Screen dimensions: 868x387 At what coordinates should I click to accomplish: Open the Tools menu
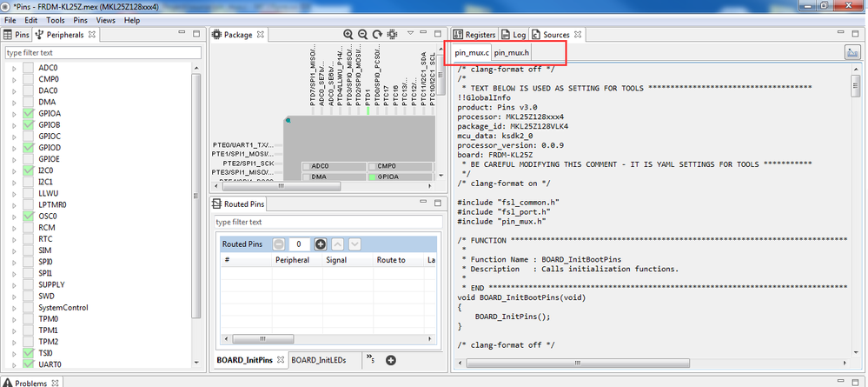[x=56, y=20]
